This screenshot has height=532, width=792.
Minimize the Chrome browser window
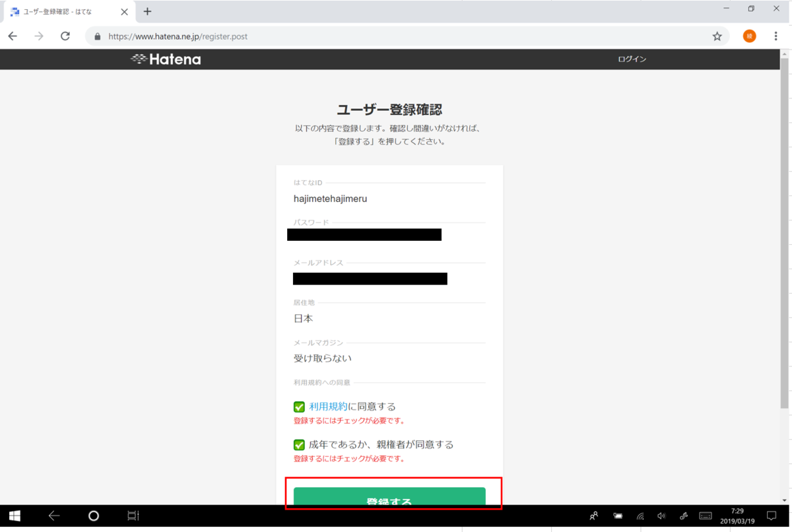[x=727, y=9]
